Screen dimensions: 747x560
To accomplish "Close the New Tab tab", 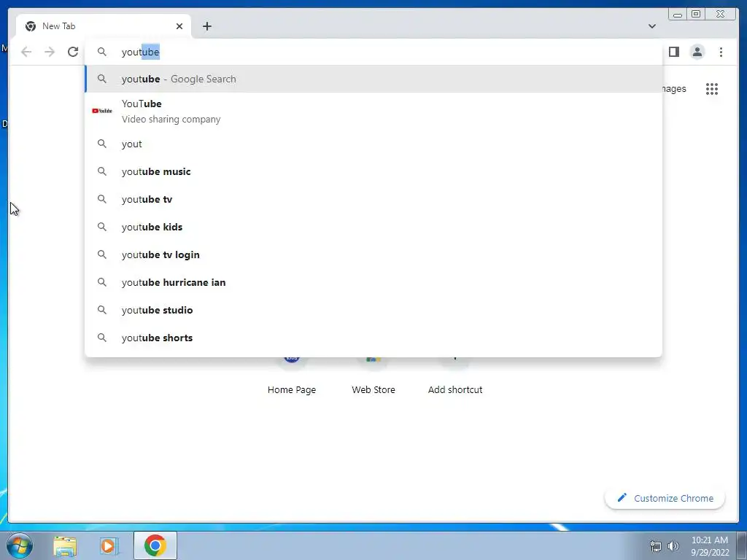I will pyautogui.click(x=179, y=26).
